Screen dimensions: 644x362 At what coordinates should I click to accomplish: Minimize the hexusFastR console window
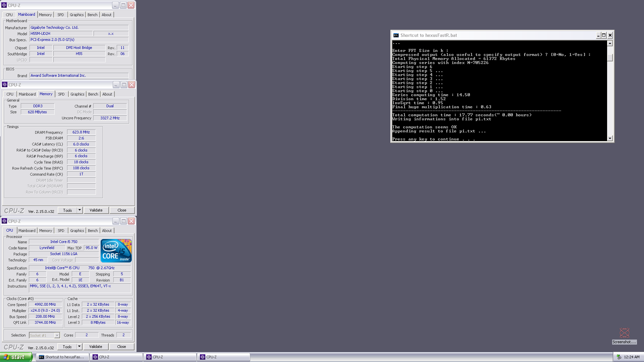[598, 35]
